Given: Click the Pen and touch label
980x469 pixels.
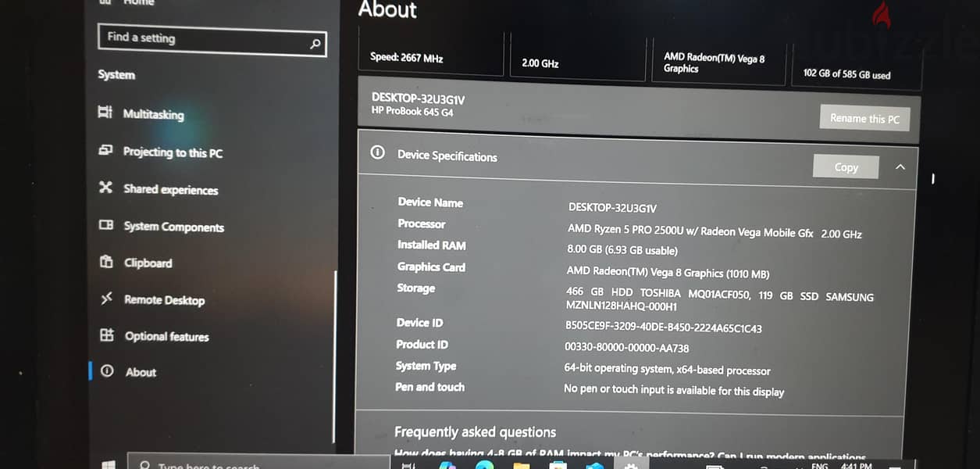Looking at the screenshot, I should point(429,387).
